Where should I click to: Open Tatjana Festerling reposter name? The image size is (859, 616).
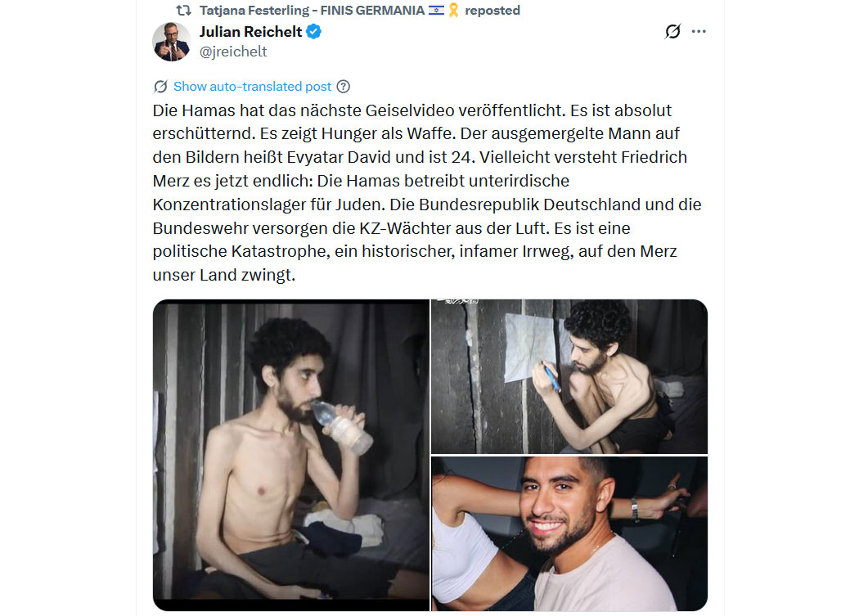(x=313, y=11)
